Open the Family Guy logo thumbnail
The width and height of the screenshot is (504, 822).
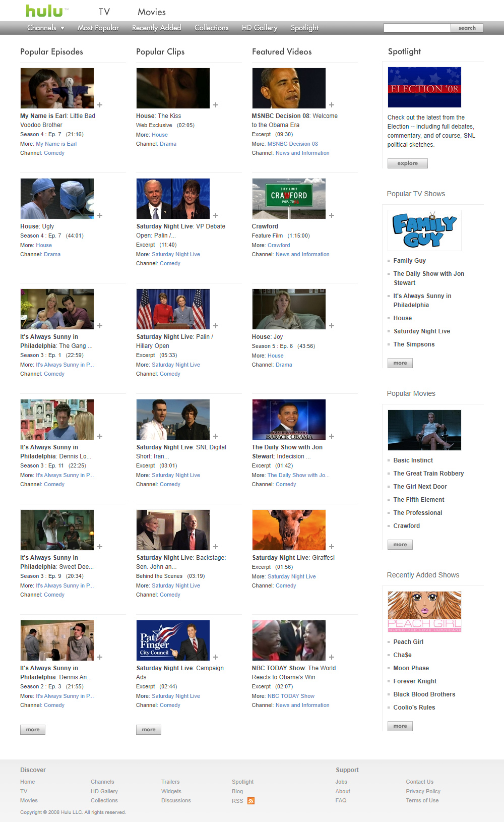[424, 230]
